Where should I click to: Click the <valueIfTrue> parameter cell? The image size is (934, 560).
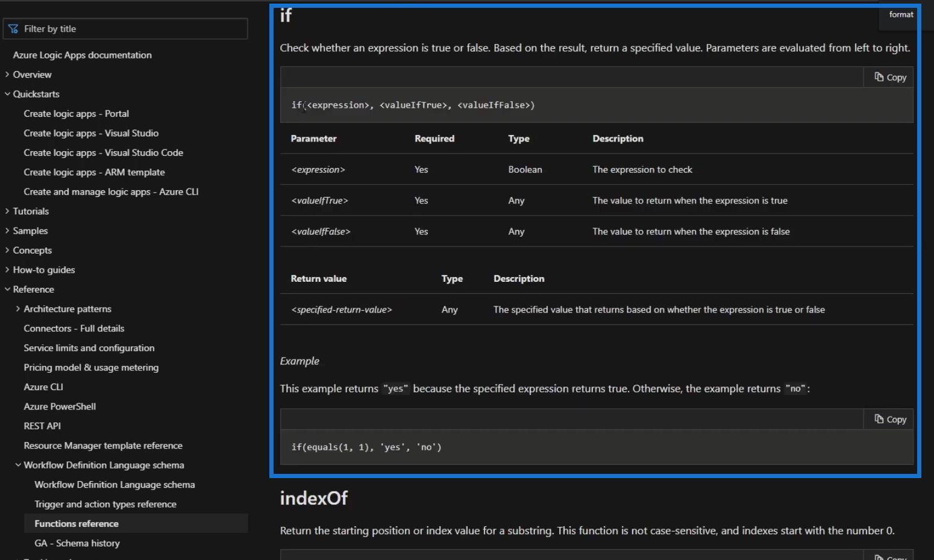coord(319,201)
